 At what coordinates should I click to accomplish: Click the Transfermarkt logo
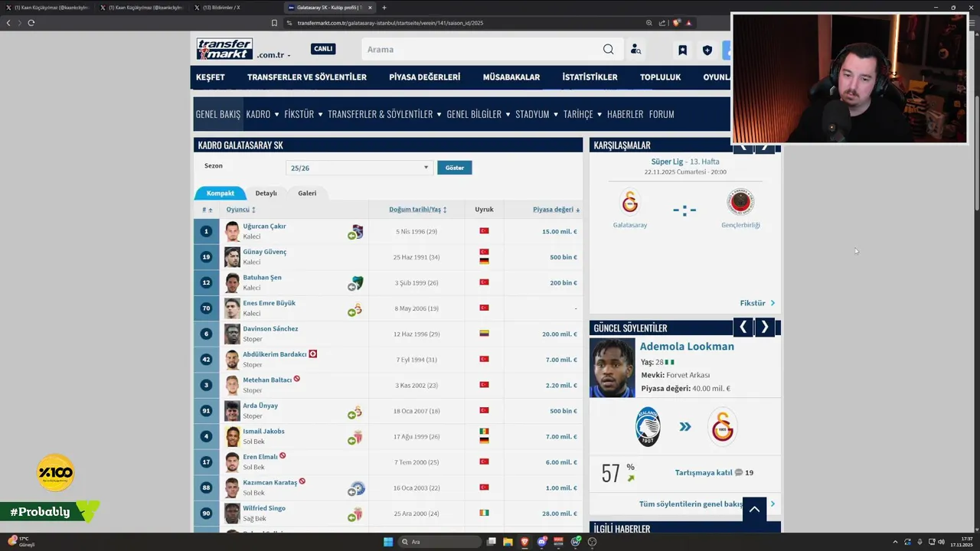coord(224,49)
